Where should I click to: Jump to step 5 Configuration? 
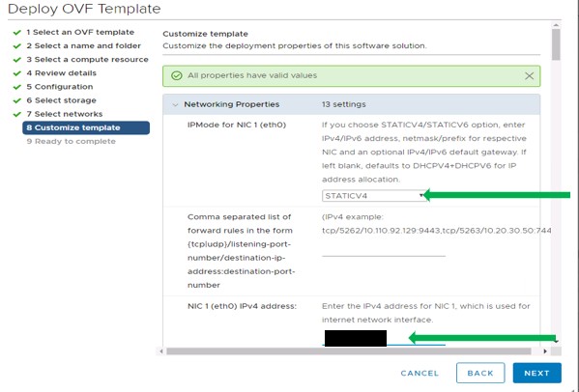click(x=60, y=87)
